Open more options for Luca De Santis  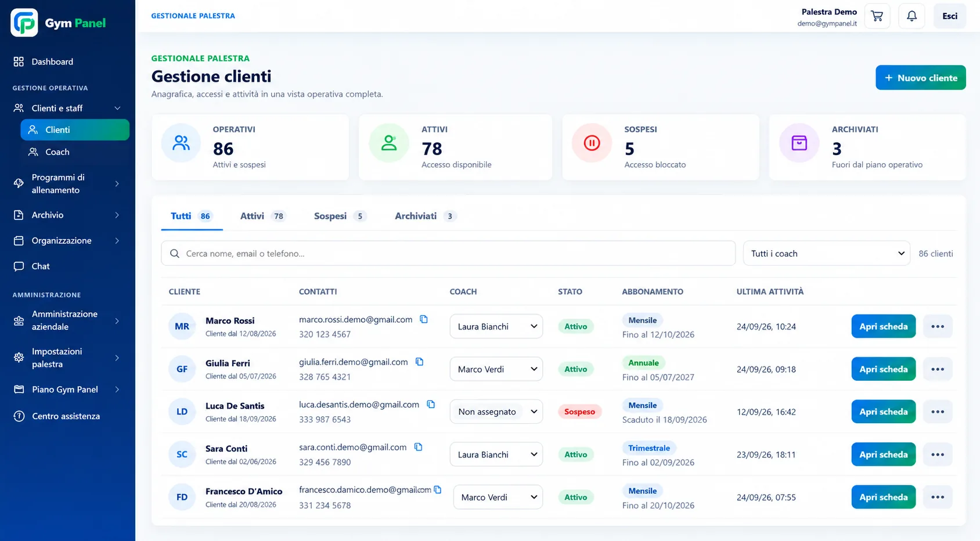coord(937,412)
